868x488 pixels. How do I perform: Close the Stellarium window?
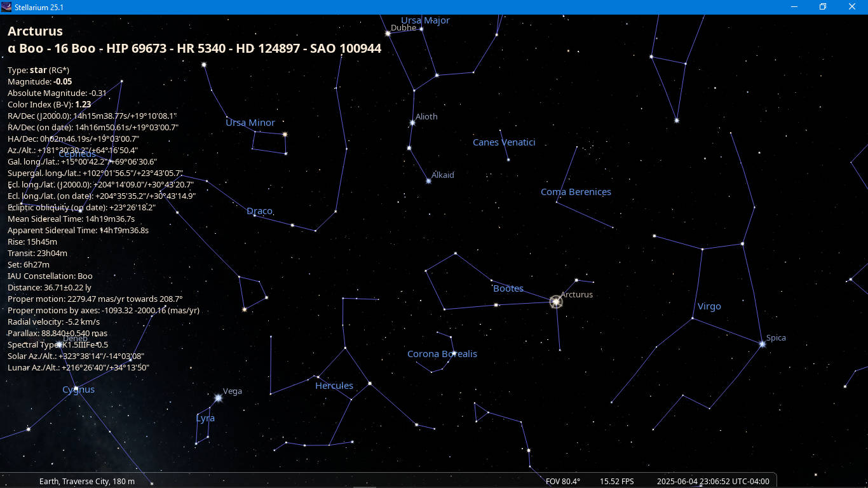point(852,7)
